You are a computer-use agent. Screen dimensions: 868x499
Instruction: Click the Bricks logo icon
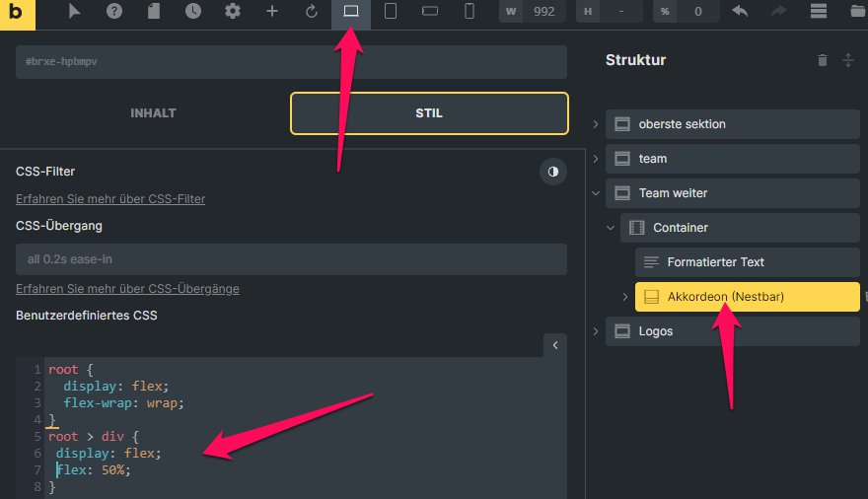pyautogui.click(x=17, y=13)
